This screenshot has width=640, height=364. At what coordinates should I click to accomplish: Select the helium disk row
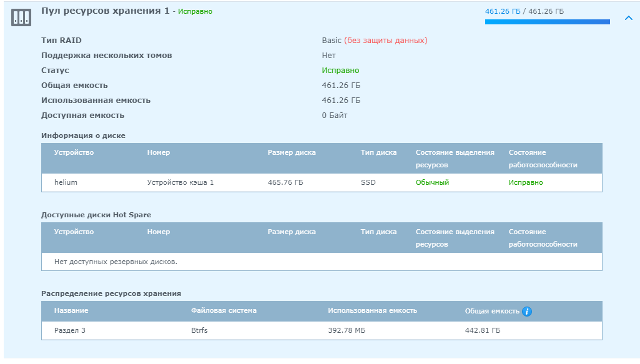coord(322,182)
